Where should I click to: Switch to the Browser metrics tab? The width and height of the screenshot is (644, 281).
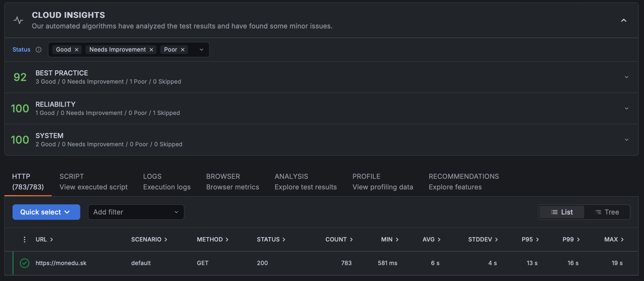pos(232,182)
